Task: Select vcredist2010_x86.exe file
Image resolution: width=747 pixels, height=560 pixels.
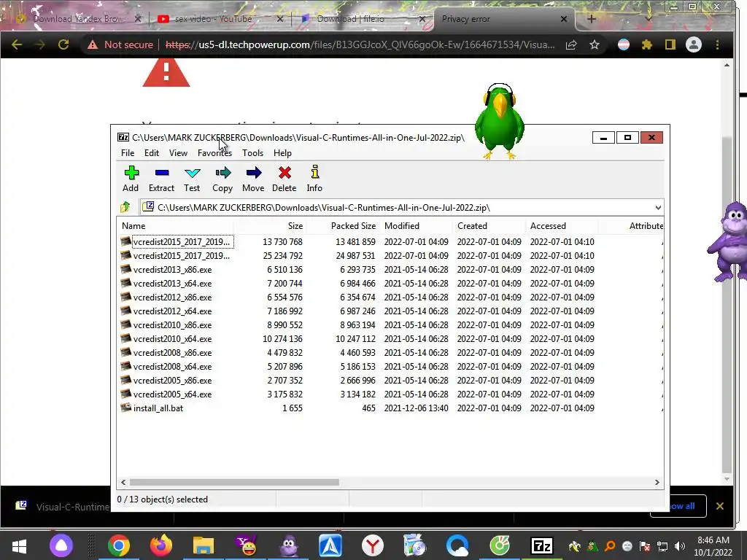Action: coord(172,324)
